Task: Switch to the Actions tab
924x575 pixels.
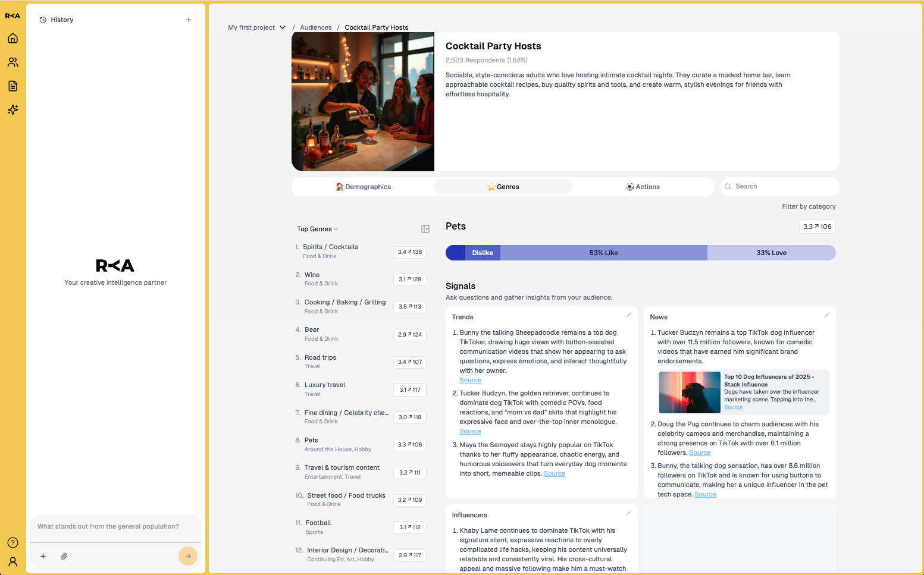Action: click(x=643, y=187)
